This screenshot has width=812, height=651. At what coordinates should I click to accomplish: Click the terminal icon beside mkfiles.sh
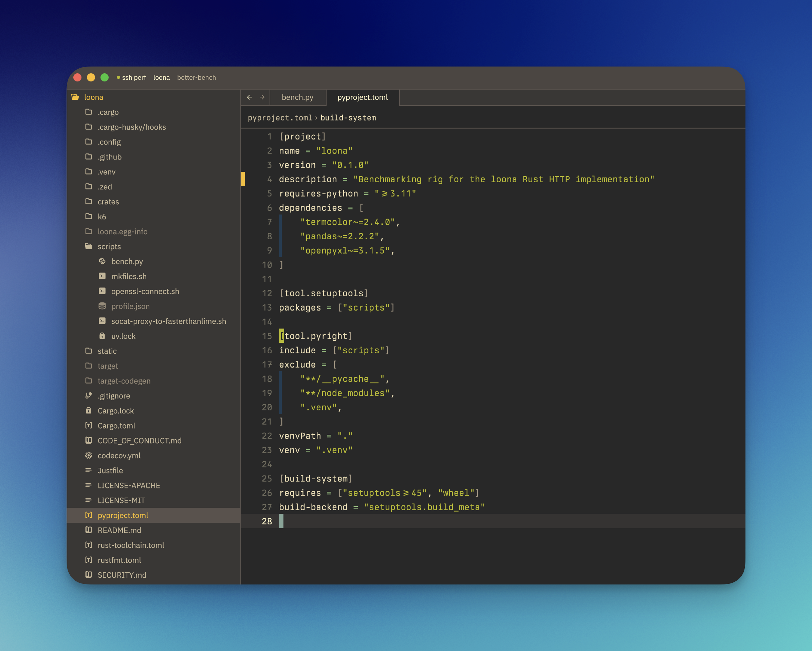click(x=102, y=276)
